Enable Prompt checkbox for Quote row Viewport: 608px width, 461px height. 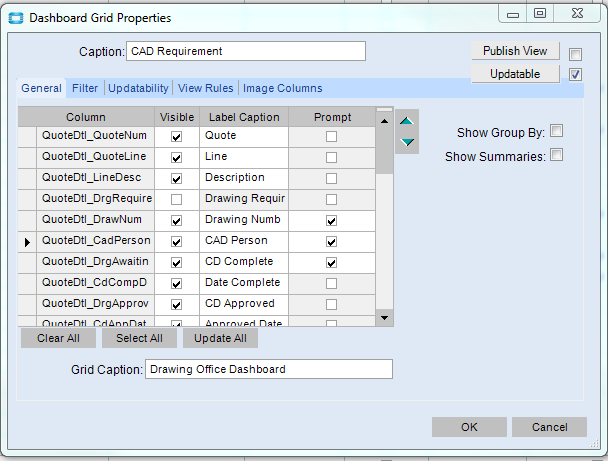tap(332, 136)
